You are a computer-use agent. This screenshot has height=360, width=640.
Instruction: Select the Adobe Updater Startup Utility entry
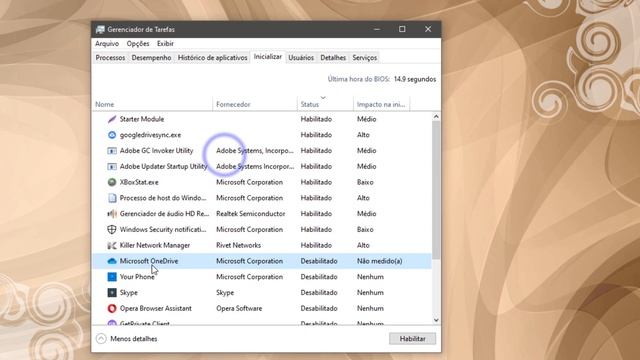point(164,167)
